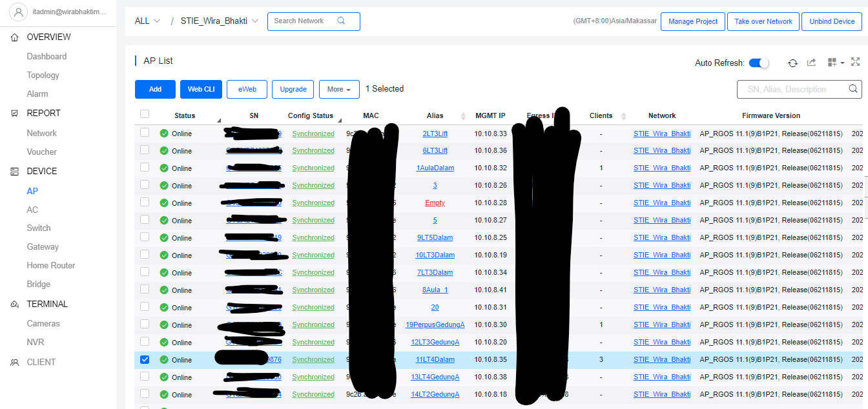Open the STIE_Wira_Bhakti network dropdown

click(220, 21)
